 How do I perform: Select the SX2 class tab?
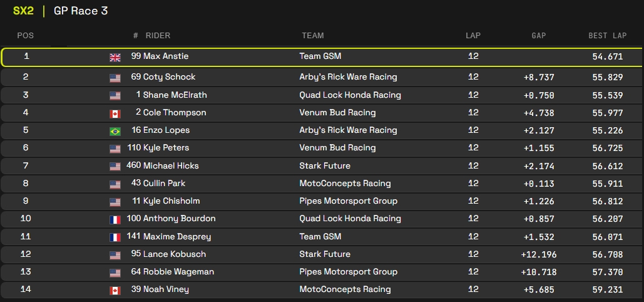[x=23, y=11]
